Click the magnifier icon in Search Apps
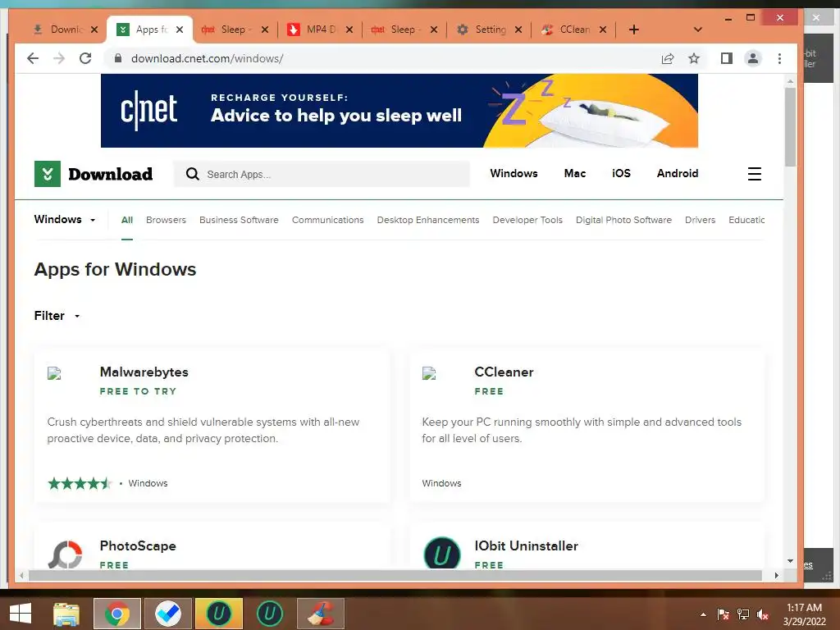The height and width of the screenshot is (630, 840). point(192,174)
